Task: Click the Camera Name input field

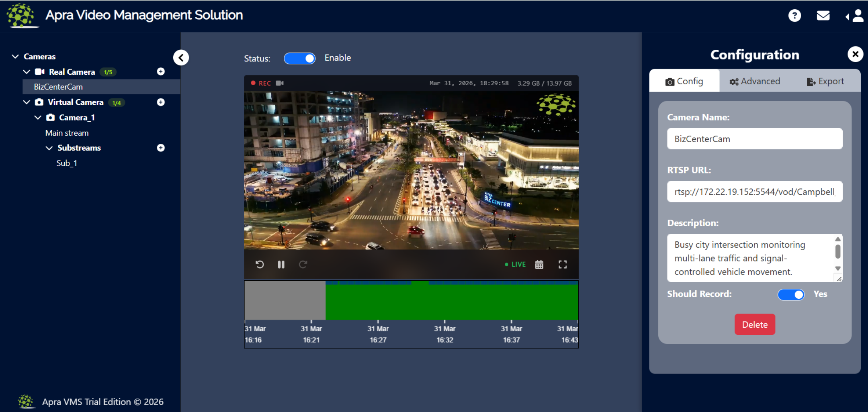Action: click(x=755, y=139)
